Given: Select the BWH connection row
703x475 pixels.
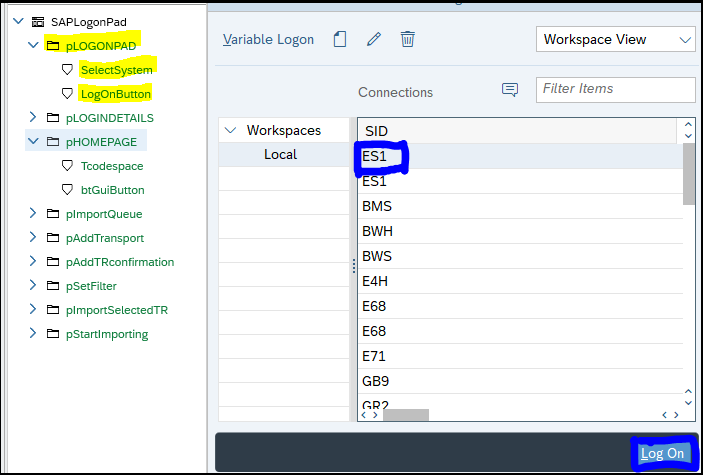Looking at the screenshot, I should click(x=520, y=231).
